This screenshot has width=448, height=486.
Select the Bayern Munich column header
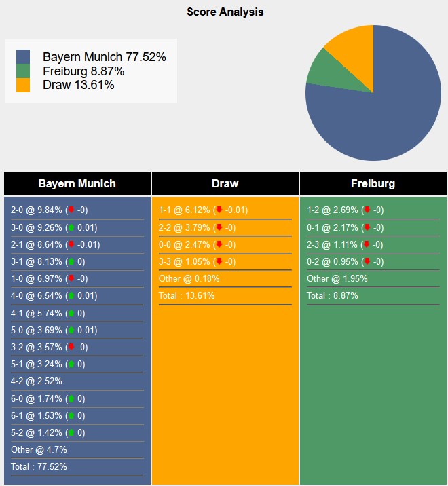77,184
